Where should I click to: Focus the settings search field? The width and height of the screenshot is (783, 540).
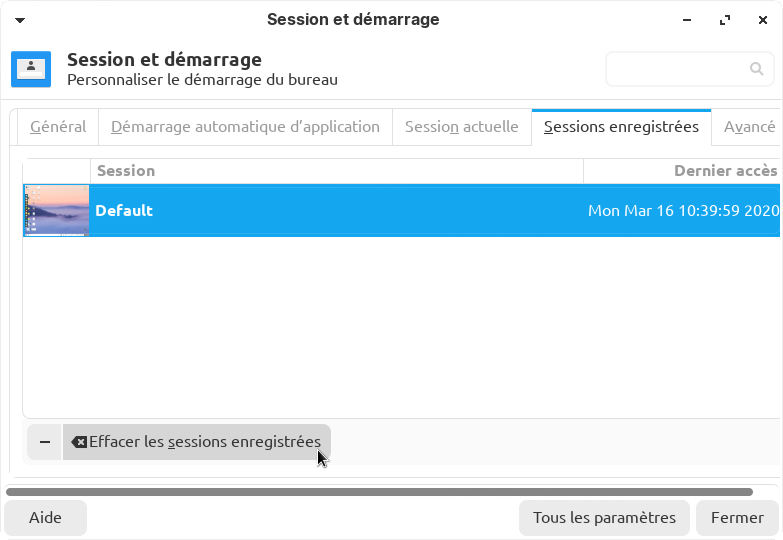coord(676,69)
